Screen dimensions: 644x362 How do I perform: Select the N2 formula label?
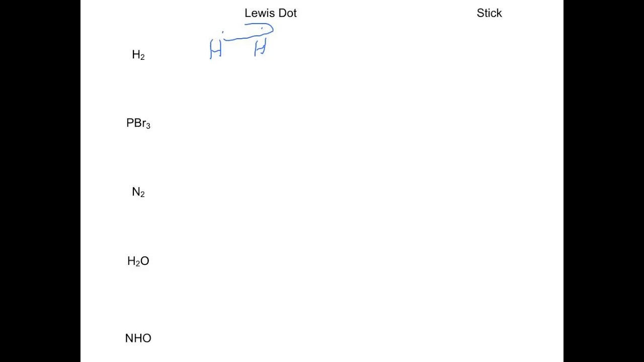pyautogui.click(x=138, y=192)
